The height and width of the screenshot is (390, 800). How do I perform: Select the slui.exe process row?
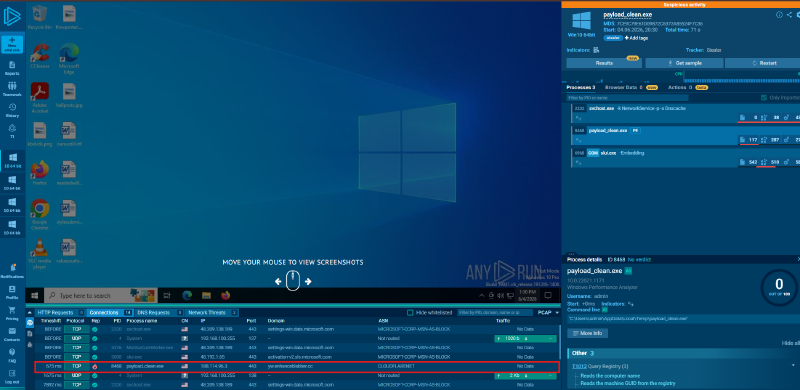tap(685, 157)
